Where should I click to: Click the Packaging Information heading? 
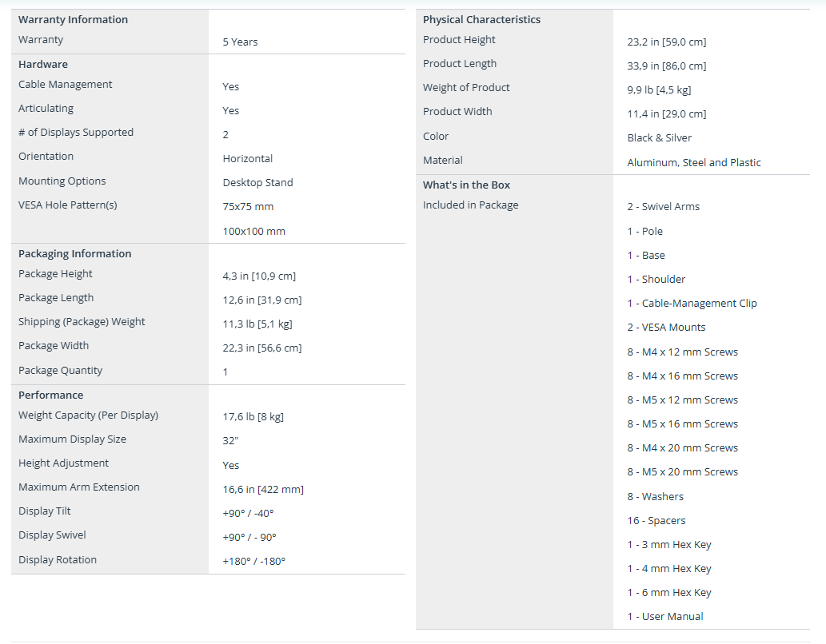74,253
